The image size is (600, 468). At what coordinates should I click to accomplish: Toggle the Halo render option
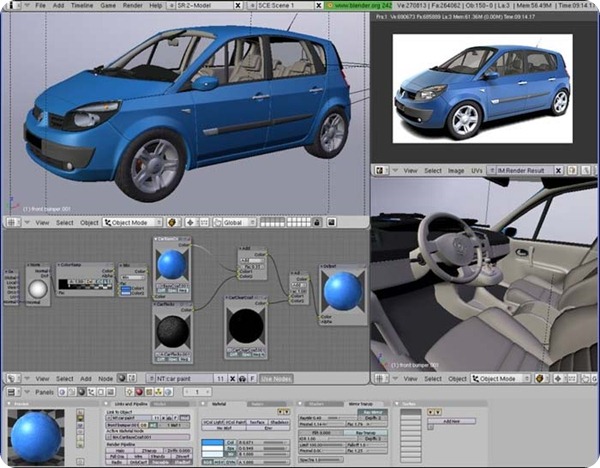[120, 450]
